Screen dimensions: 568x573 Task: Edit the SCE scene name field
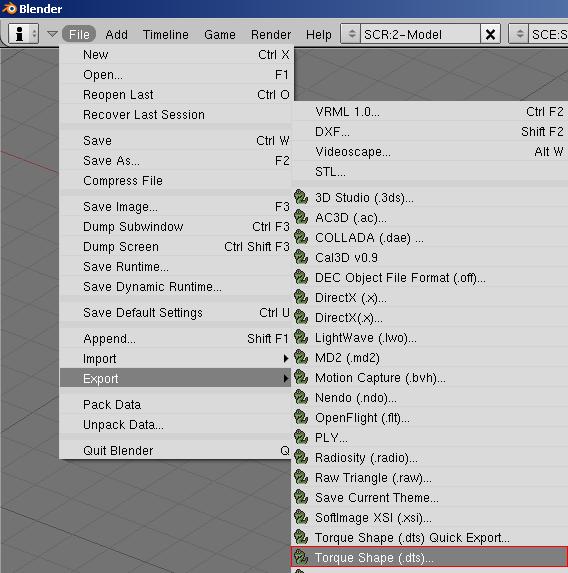point(548,34)
